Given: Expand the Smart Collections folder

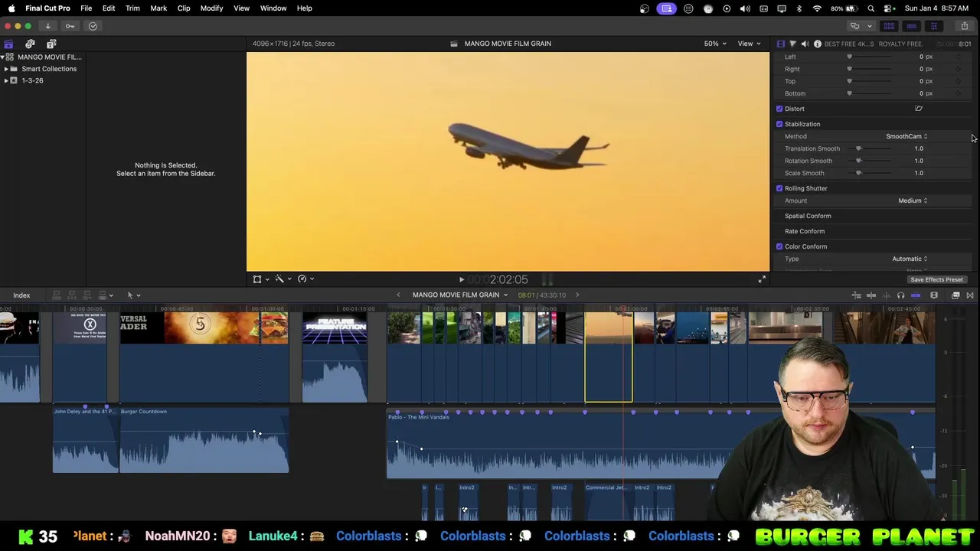Looking at the screenshot, I should pos(6,69).
